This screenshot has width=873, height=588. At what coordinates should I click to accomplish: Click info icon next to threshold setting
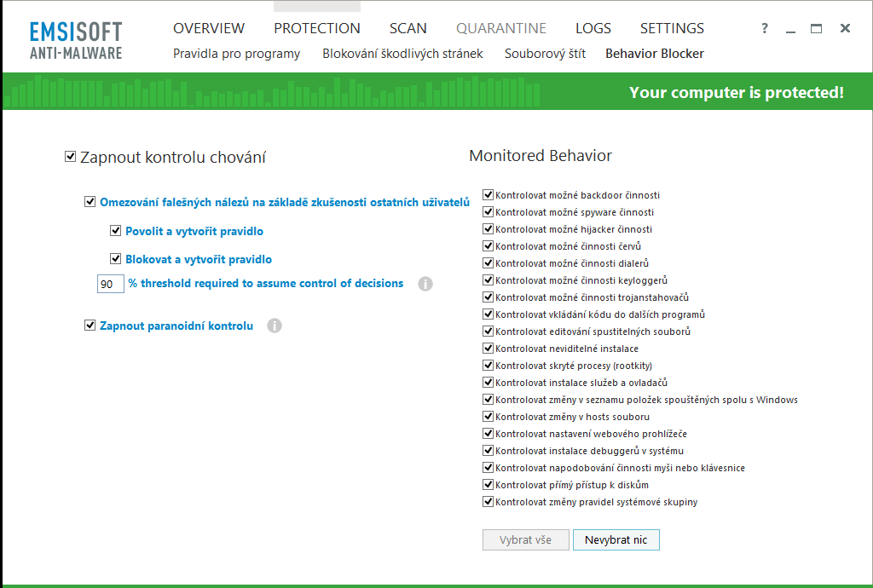pyautogui.click(x=425, y=284)
